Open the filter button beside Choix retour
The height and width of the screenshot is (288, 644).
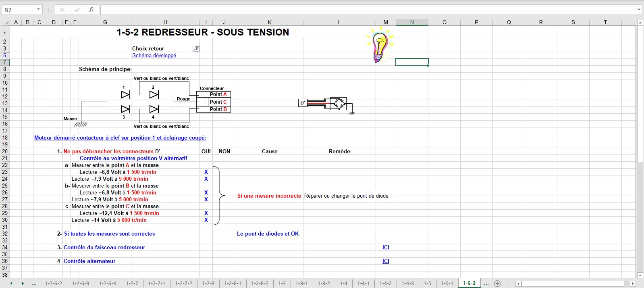click(196, 48)
